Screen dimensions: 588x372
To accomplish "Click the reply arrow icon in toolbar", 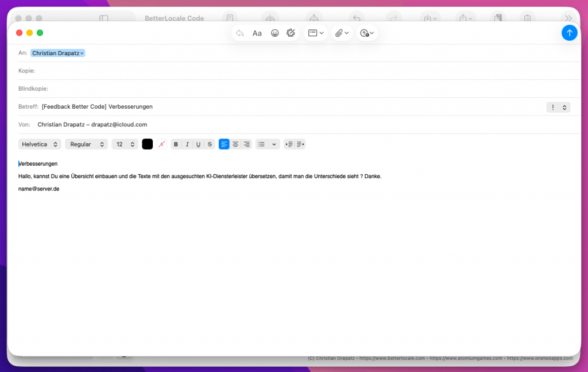I will [240, 33].
